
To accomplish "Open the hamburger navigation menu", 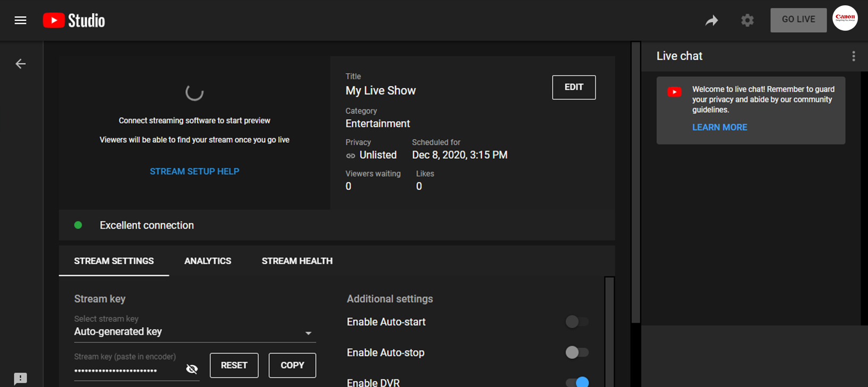I will [x=20, y=20].
